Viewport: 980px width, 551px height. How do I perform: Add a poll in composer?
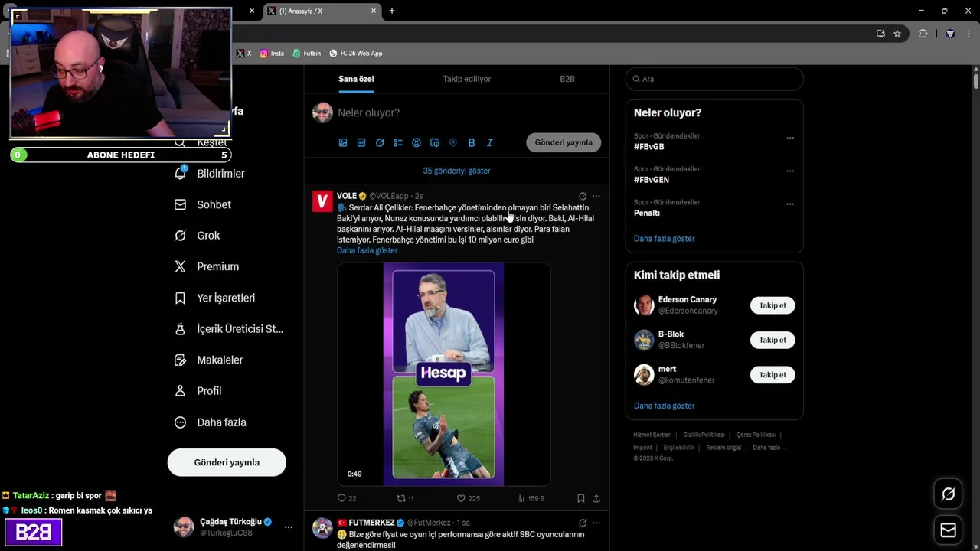(x=398, y=142)
